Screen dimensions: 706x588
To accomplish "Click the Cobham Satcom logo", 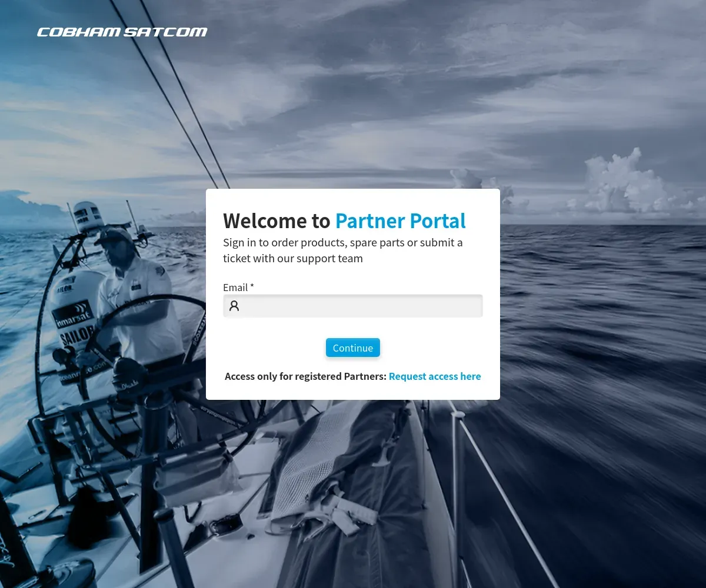I will [x=122, y=32].
